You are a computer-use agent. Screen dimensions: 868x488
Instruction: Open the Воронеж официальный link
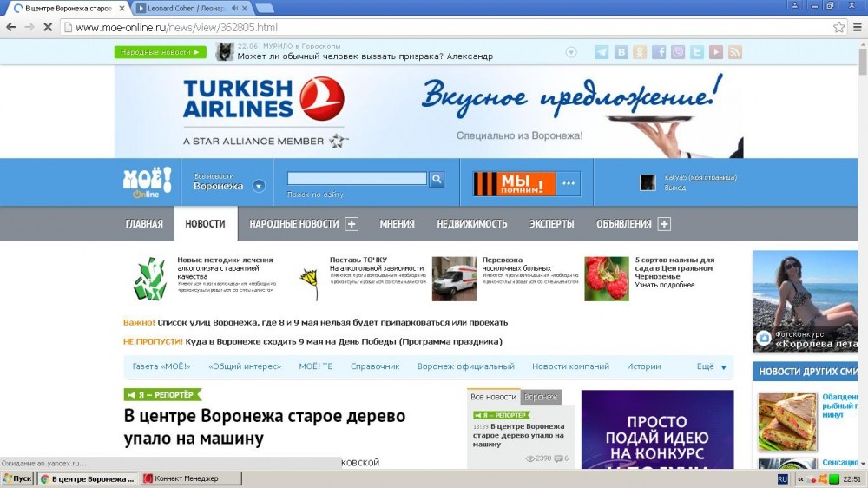click(x=465, y=366)
